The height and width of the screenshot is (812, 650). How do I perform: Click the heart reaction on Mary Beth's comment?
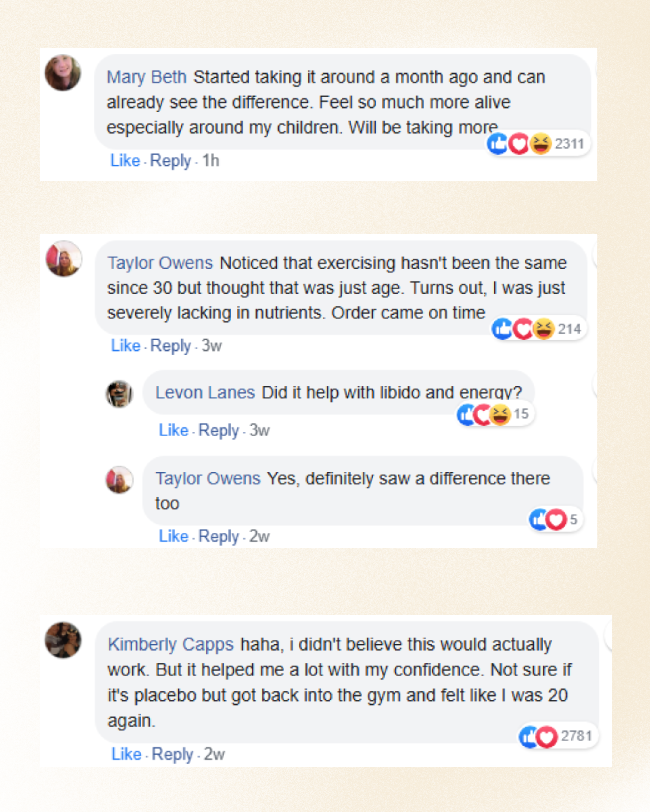click(x=519, y=144)
